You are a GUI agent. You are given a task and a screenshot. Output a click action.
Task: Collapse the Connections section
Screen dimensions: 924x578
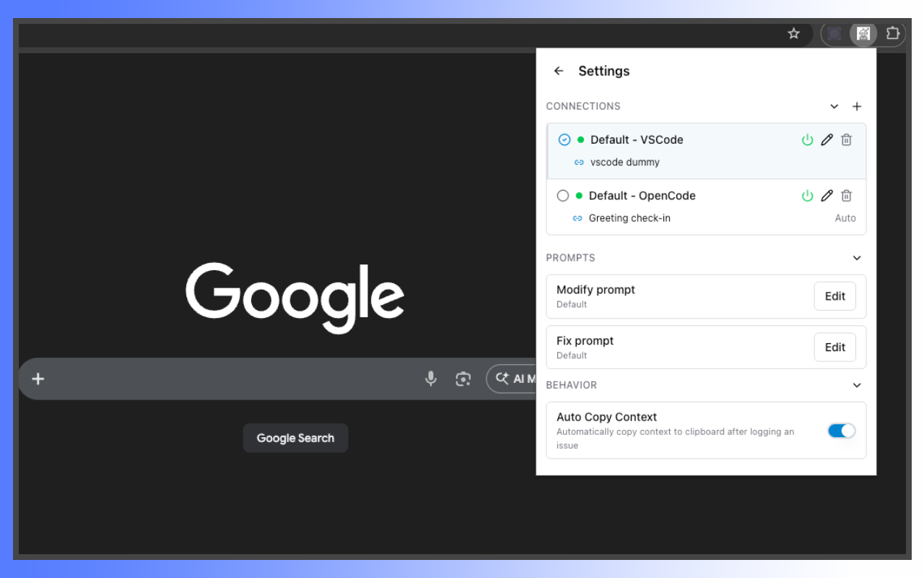[x=834, y=106]
